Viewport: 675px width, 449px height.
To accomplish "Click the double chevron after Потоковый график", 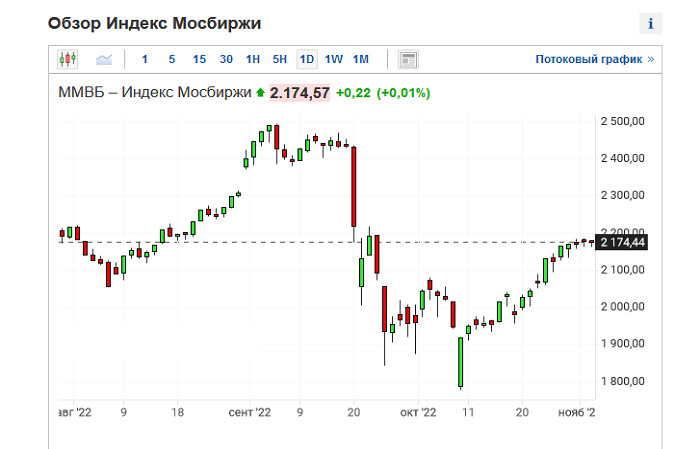I will (651, 59).
